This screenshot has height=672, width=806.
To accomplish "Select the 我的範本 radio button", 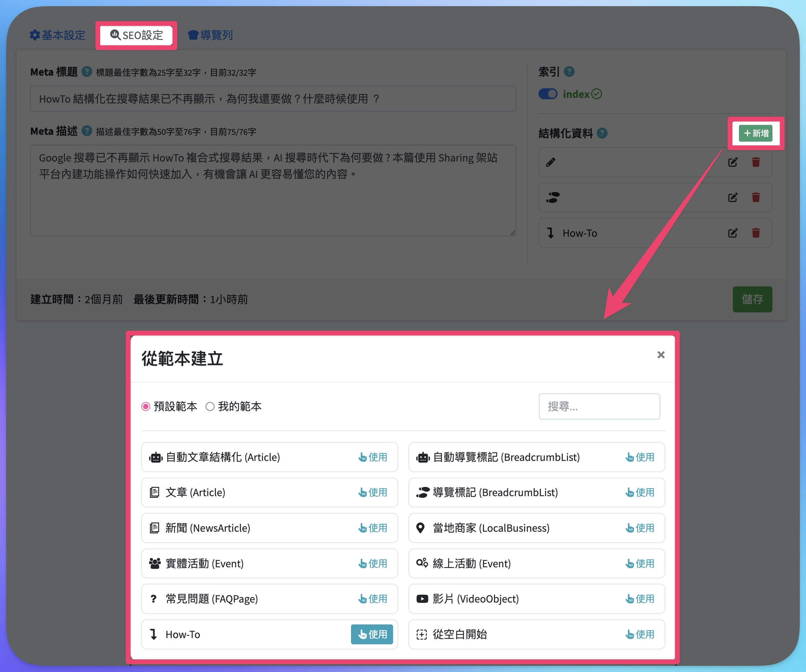I will click(x=210, y=407).
